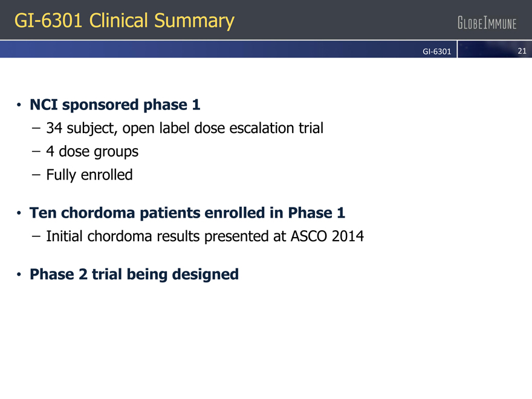Viewport: 532px width, 399px height.
Task: Click the GI-6301 section label in header bar
Action: pyautogui.click(x=436, y=52)
